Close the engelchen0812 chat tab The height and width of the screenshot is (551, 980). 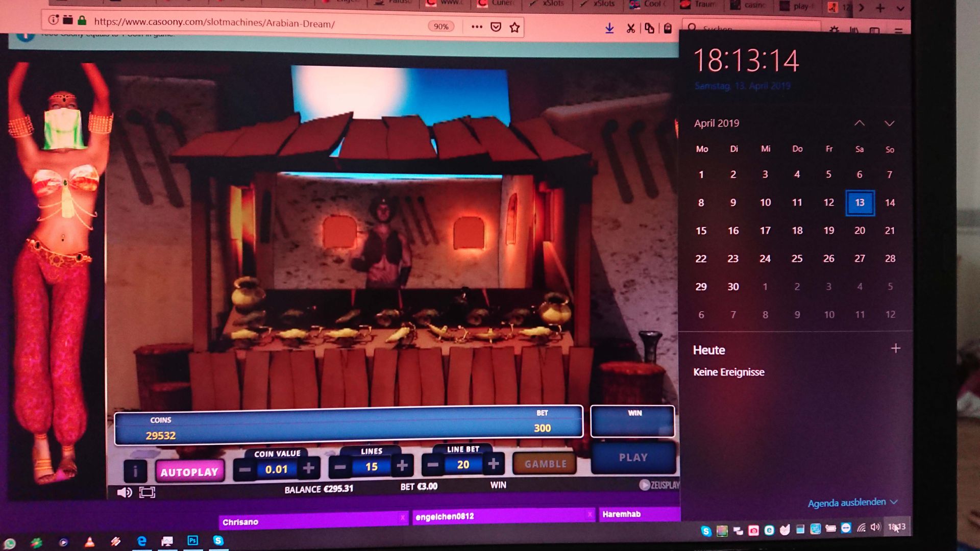pyautogui.click(x=590, y=514)
